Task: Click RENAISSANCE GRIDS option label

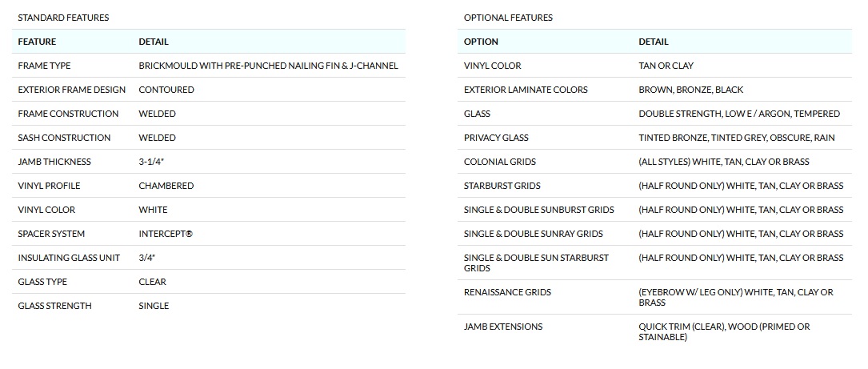Action: tap(507, 292)
